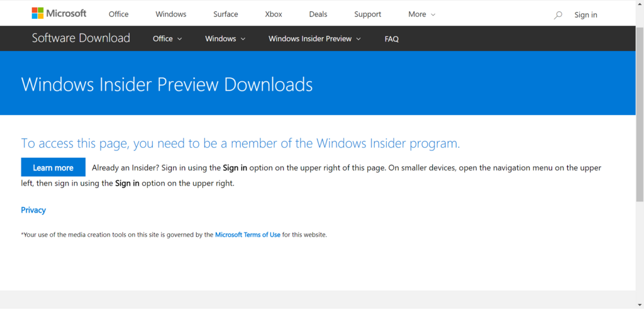This screenshot has height=309, width=644.
Task: Open the Privacy link
Action: tap(33, 210)
